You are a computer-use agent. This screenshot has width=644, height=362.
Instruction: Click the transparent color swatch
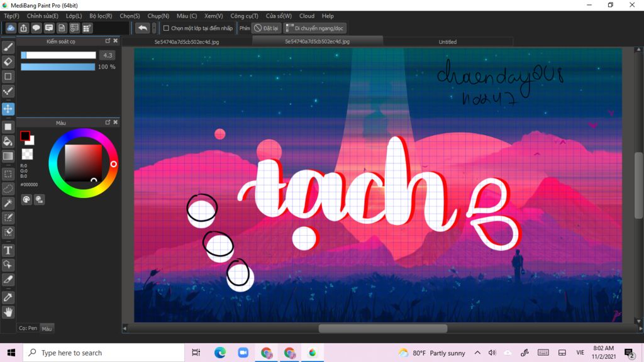tap(27, 154)
